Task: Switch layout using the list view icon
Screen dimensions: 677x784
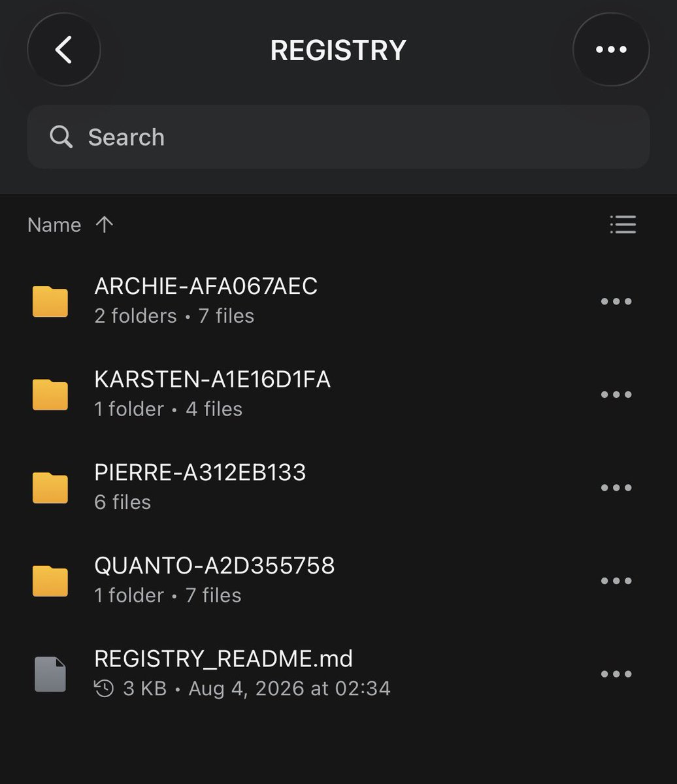Action: pos(623,225)
